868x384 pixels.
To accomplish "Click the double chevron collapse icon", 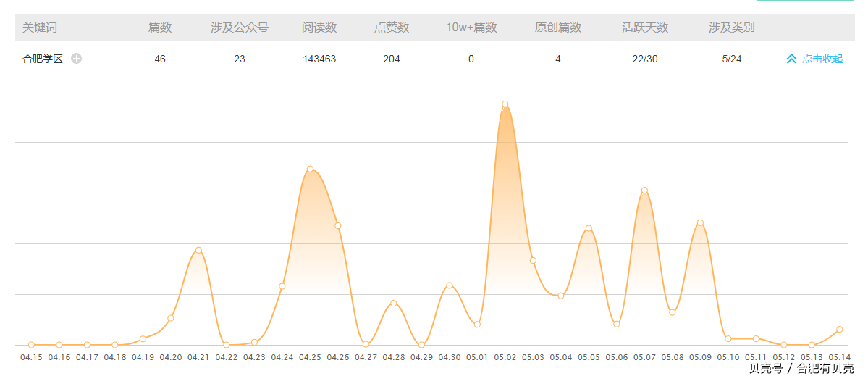I will [x=791, y=59].
